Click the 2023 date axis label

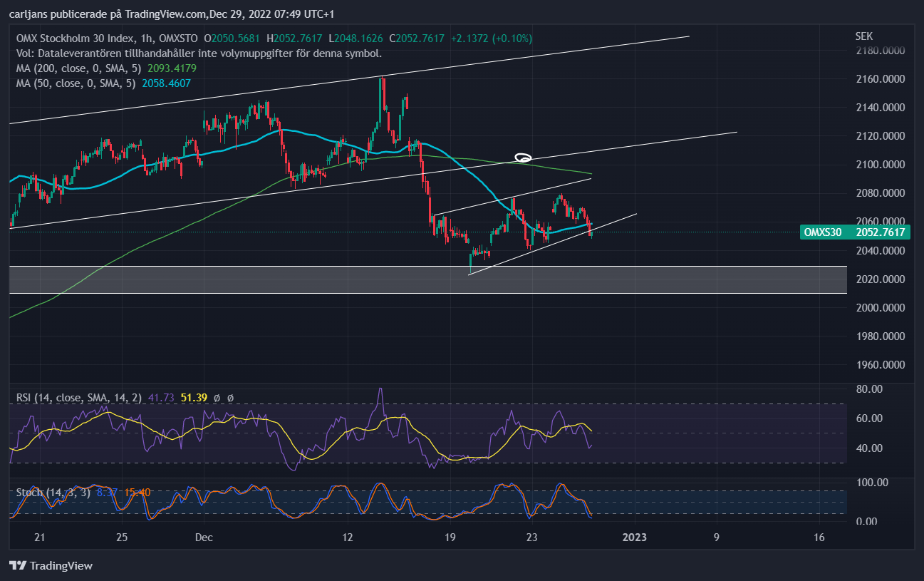pyautogui.click(x=634, y=537)
